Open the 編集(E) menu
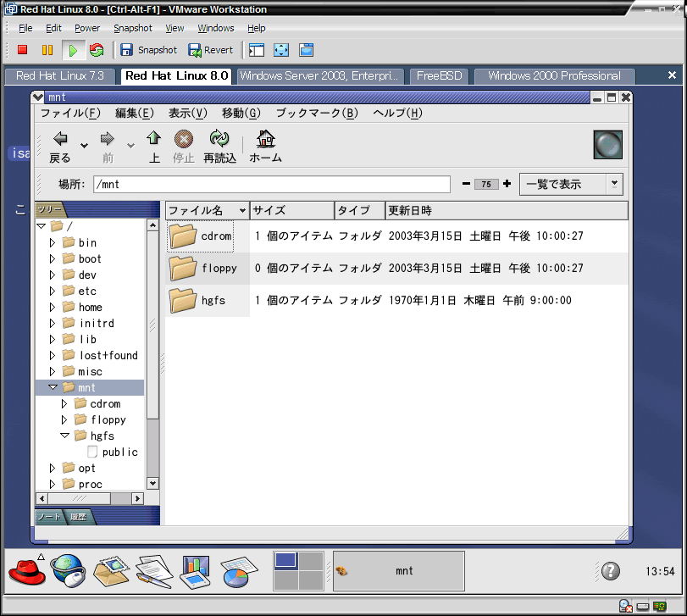Image resolution: width=687 pixels, height=616 pixels. pos(134,113)
